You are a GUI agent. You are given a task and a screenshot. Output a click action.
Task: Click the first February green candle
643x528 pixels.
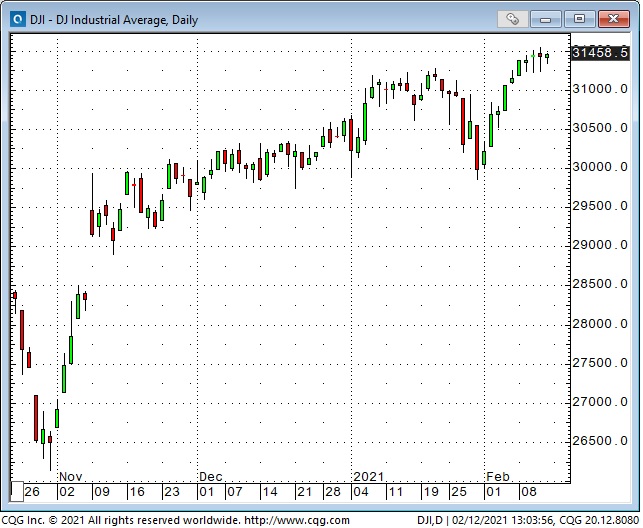pos(484,158)
